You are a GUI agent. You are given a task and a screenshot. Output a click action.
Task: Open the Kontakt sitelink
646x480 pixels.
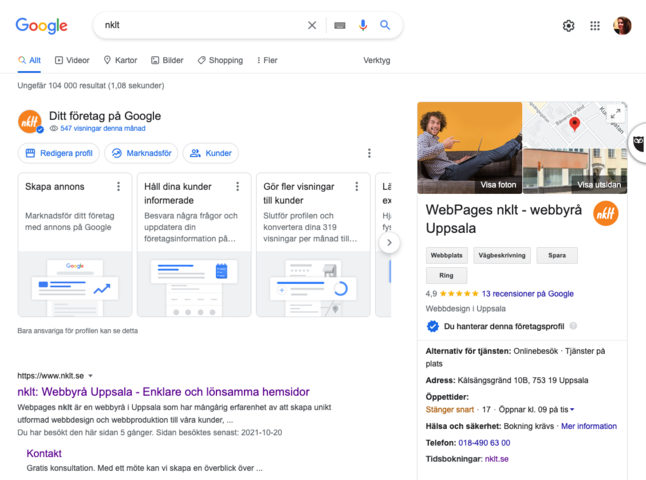click(x=44, y=454)
